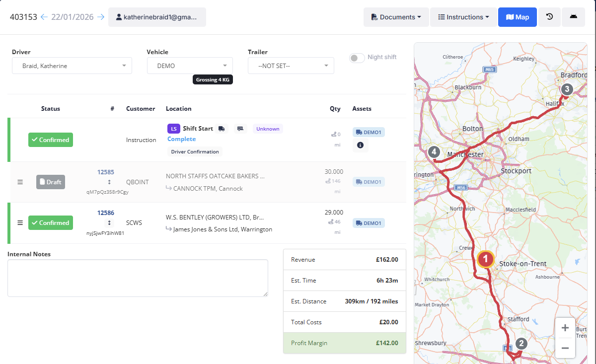Go to next date with right arrow
The width and height of the screenshot is (596, 364).
tap(101, 17)
